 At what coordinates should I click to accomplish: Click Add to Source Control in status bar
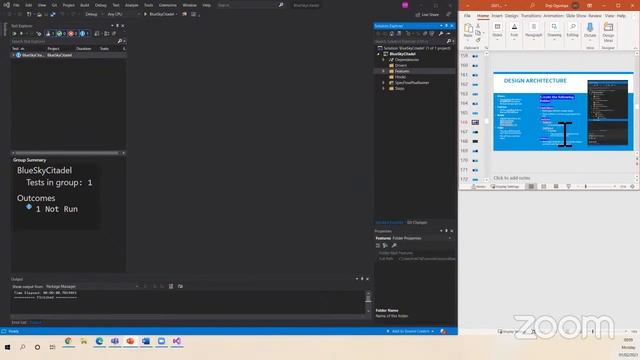(x=410, y=331)
